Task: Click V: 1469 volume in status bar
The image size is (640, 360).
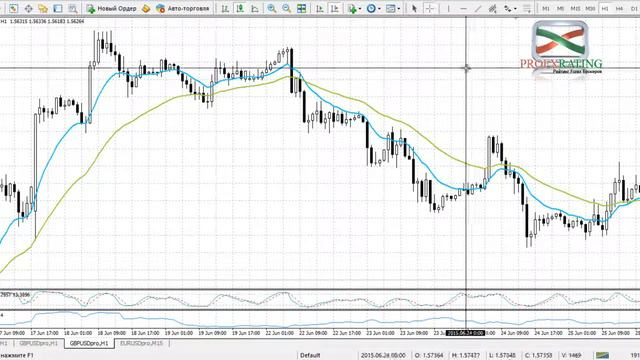Action: [x=572, y=355]
